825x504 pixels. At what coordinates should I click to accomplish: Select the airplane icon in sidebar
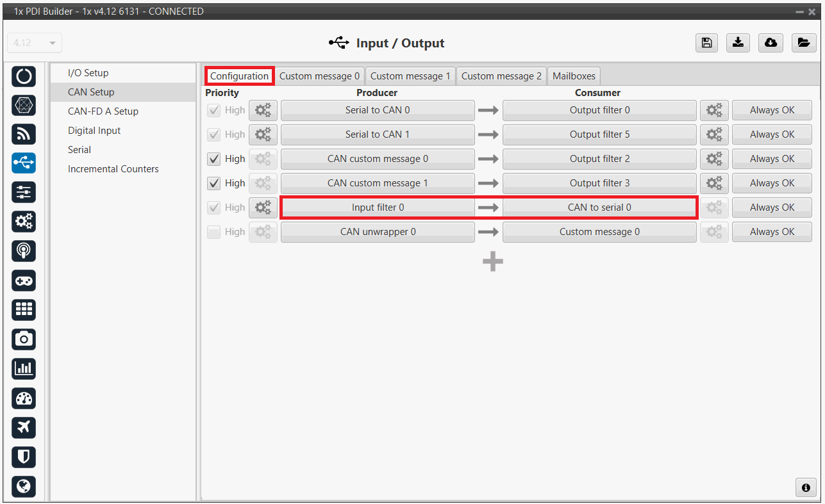pos(24,427)
